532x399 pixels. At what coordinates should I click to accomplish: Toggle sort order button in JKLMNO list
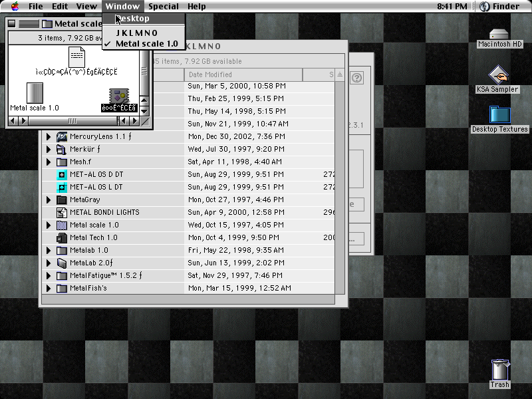[x=340, y=74]
